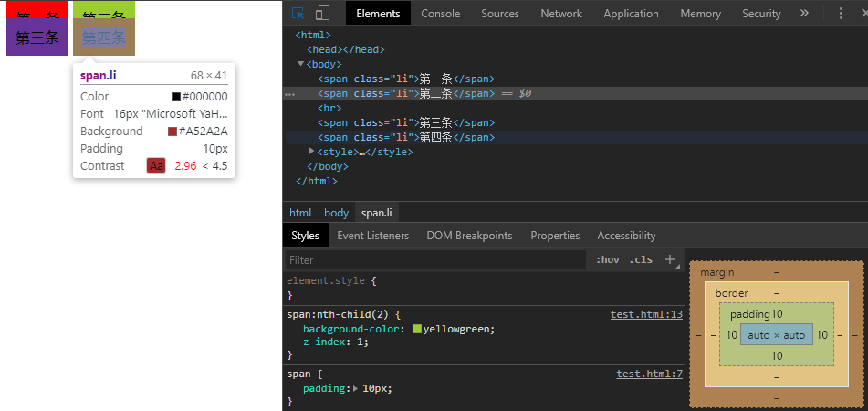Add a new style rule with plus icon
The height and width of the screenshot is (411, 868).
tap(669, 259)
